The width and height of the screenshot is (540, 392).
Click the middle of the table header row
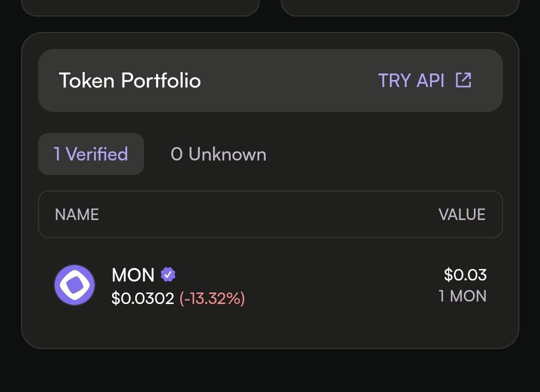tap(270, 214)
